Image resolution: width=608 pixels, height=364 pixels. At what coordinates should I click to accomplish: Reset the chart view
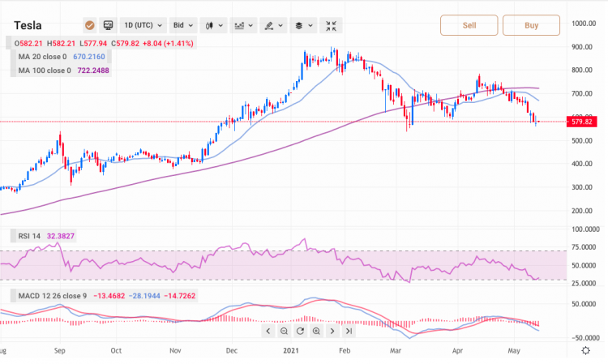coord(300,331)
